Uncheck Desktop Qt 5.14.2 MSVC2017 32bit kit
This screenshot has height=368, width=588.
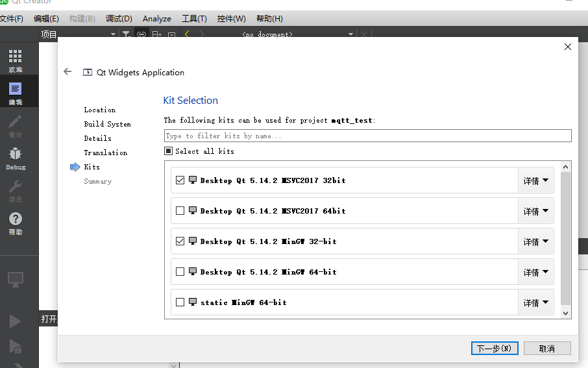pyautogui.click(x=180, y=180)
